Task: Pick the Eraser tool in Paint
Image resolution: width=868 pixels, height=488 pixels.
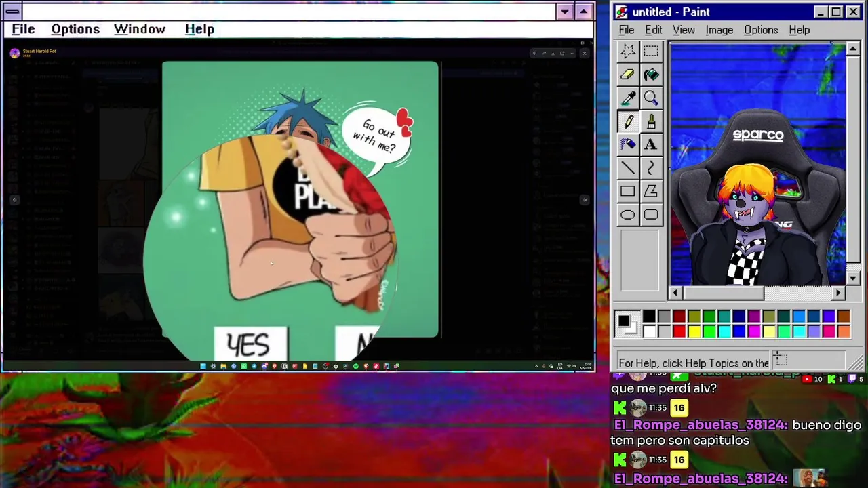Action: [628, 75]
